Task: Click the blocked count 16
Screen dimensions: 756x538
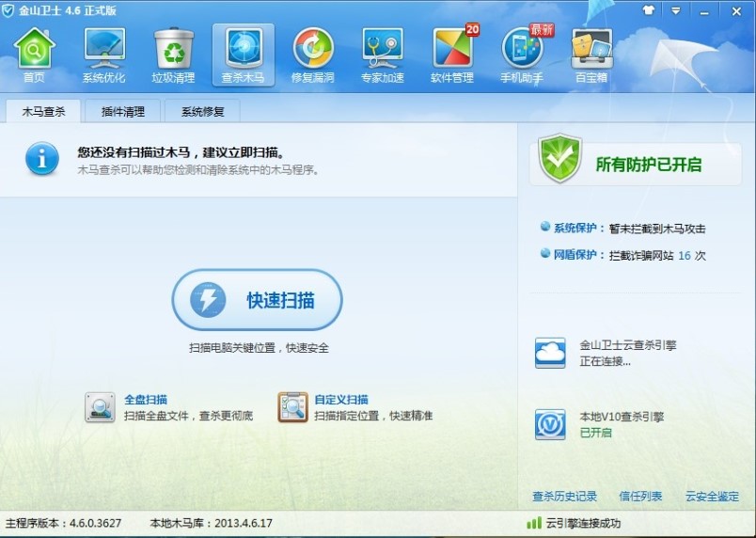Action: coord(685,256)
